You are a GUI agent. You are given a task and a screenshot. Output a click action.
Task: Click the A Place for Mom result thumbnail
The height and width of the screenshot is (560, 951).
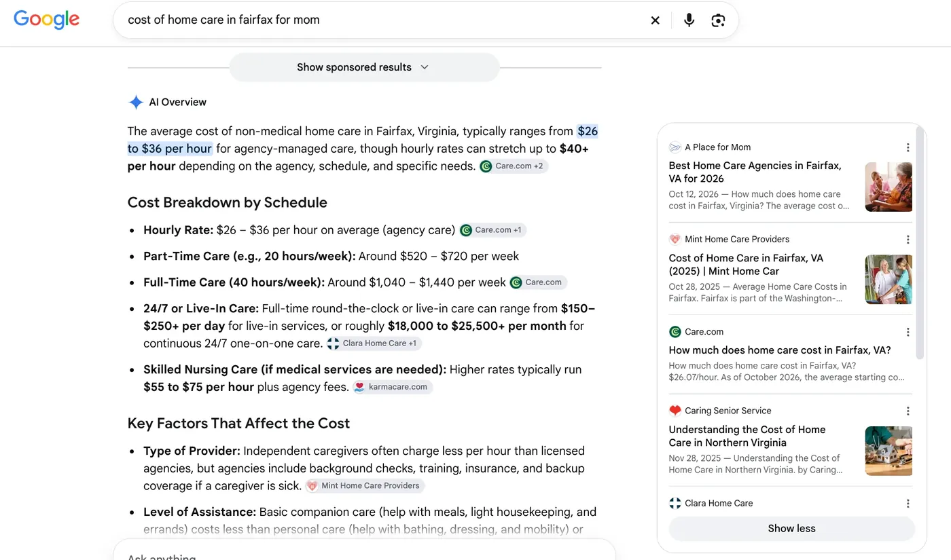889,187
